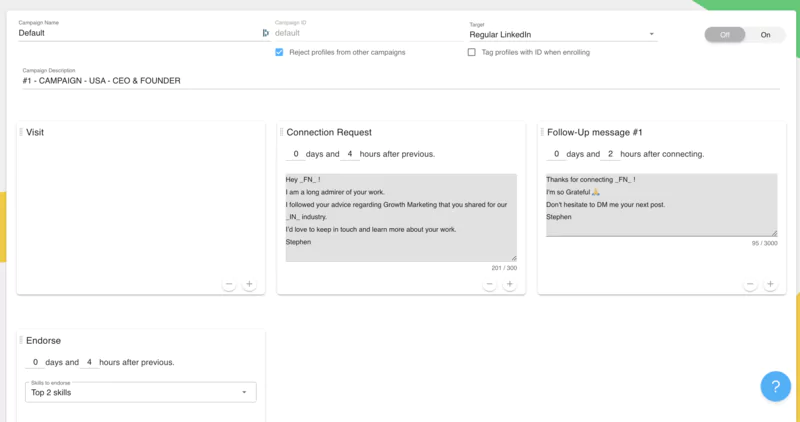Open the Target dropdown showing Regular LinkedIn
This screenshot has height=422, width=800.
click(562, 34)
